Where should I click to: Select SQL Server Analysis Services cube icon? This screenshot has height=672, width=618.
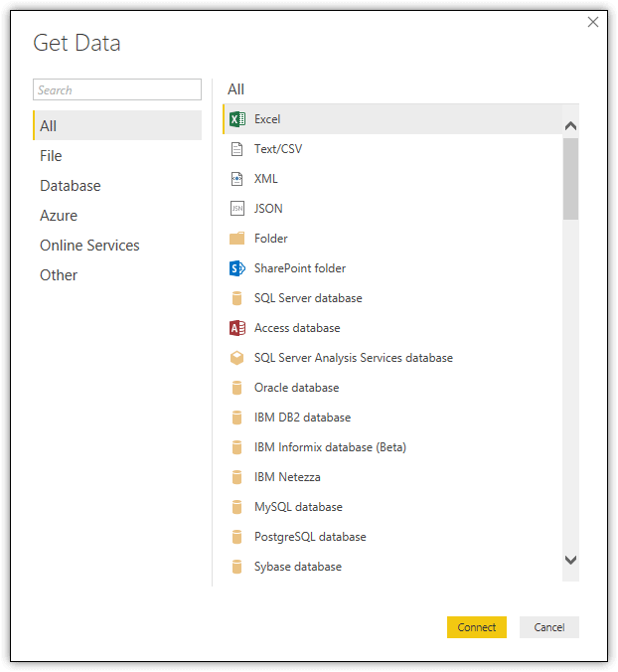click(x=236, y=358)
